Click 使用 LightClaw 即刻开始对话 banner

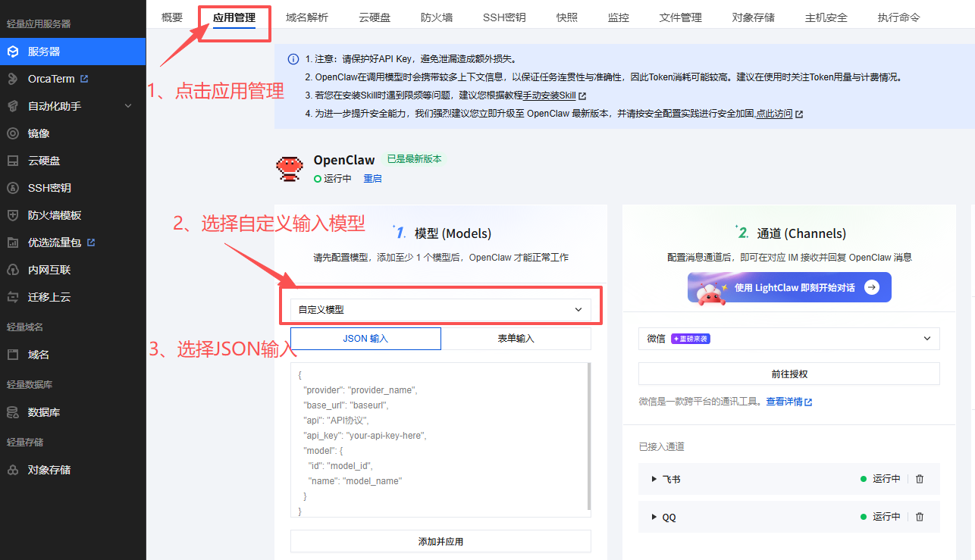(789, 287)
